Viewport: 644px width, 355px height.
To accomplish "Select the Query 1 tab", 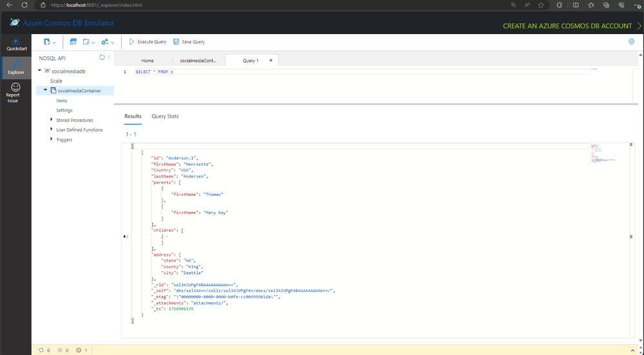I will click(251, 61).
